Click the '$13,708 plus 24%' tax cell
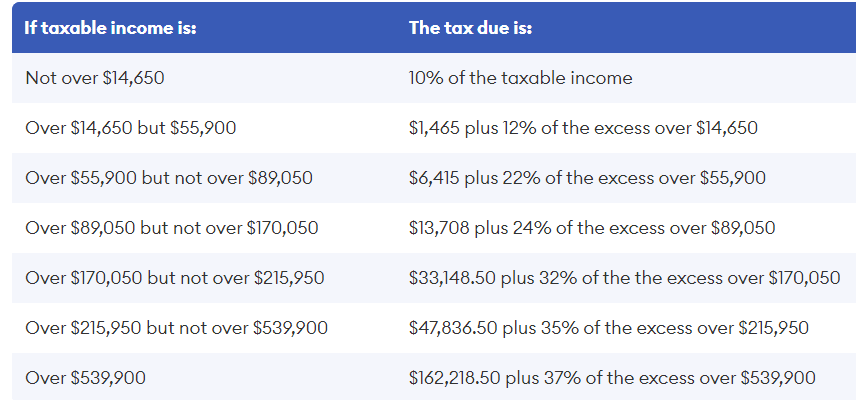Screen dimensions: 856x400 (591, 228)
